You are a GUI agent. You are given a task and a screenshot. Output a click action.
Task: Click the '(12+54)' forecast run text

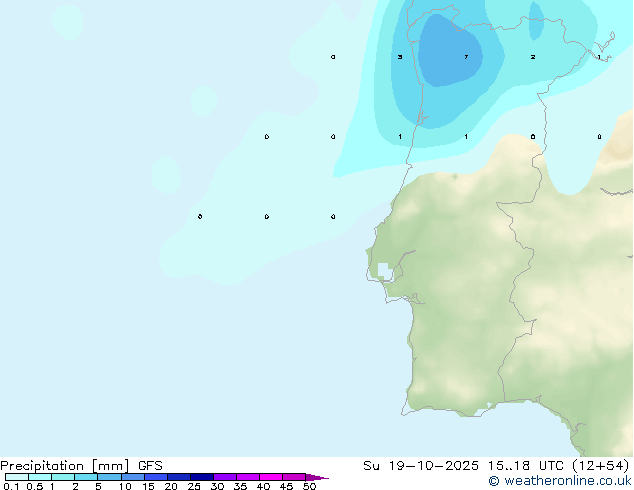601,466
